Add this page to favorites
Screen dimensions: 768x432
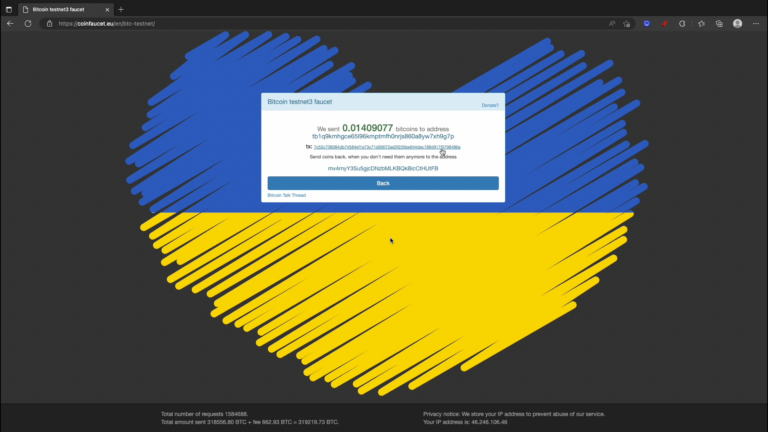pyautogui.click(x=627, y=23)
